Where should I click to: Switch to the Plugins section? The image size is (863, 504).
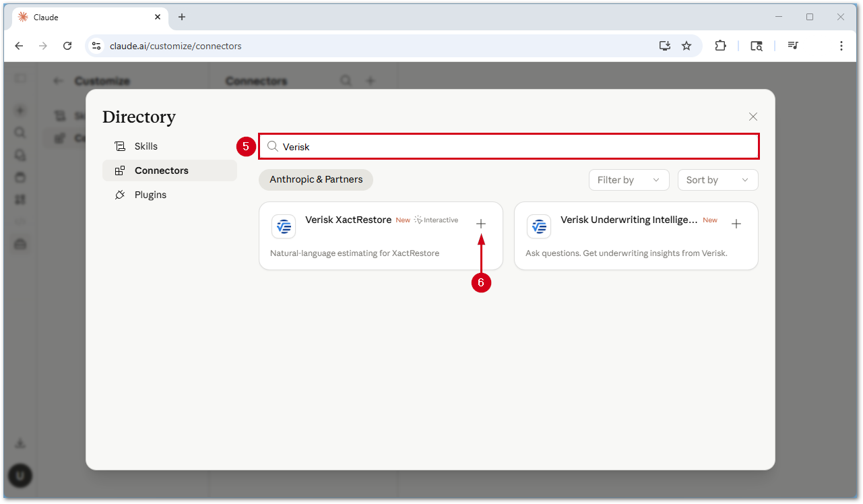(x=170, y=195)
